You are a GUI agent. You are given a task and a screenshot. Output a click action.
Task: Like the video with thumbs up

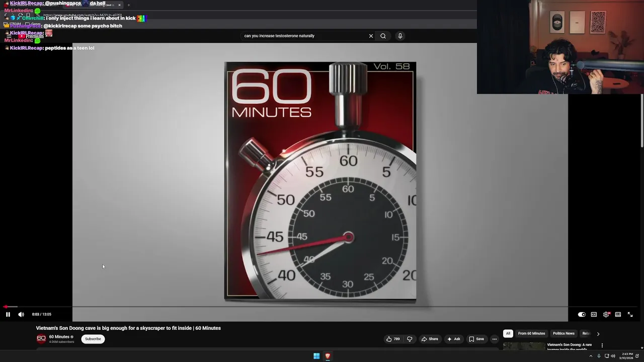click(393, 339)
